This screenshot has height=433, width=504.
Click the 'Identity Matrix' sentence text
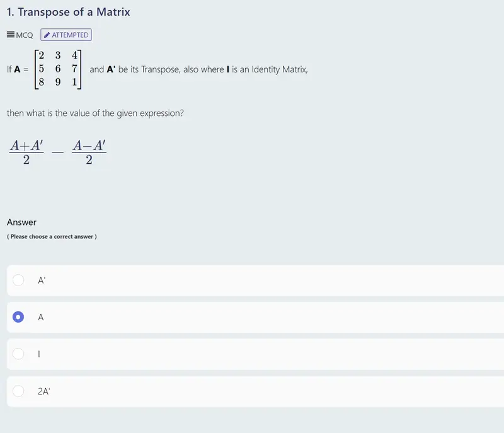[198, 69]
